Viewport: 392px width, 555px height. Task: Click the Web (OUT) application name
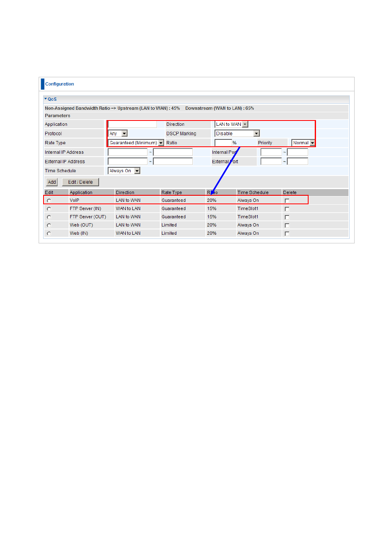81,225
